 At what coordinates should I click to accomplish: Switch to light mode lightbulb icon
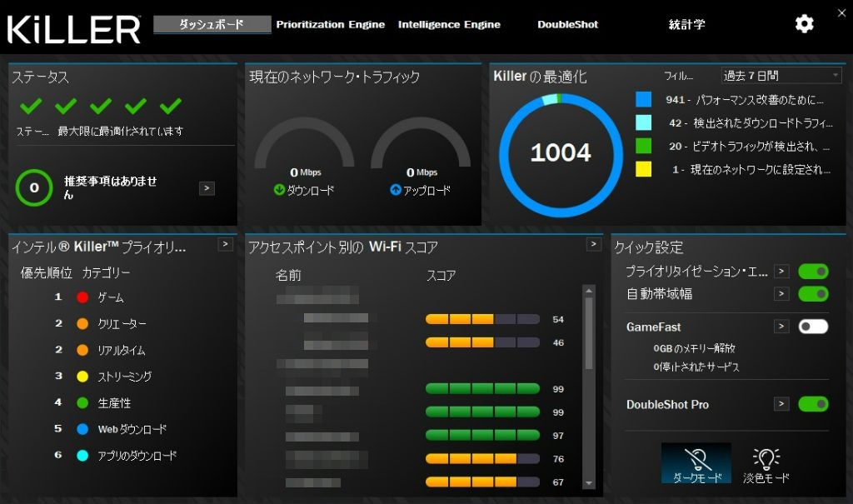click(x=766, y=459)
